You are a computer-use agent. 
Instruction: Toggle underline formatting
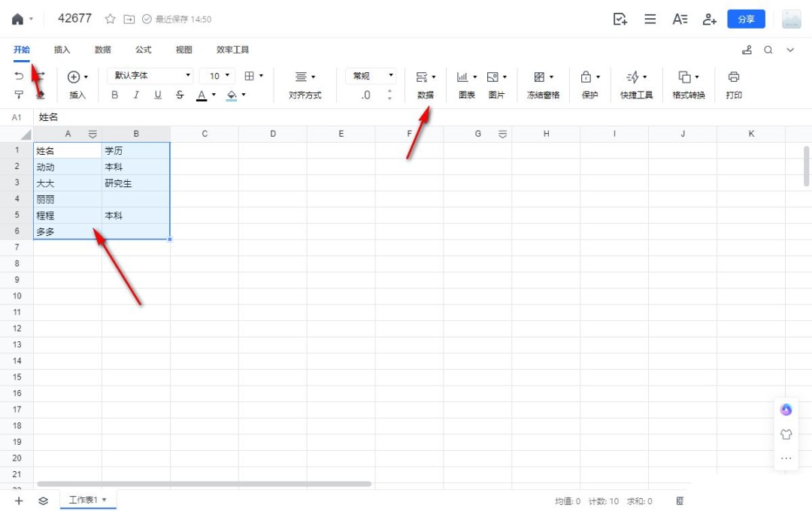point(158,95)
